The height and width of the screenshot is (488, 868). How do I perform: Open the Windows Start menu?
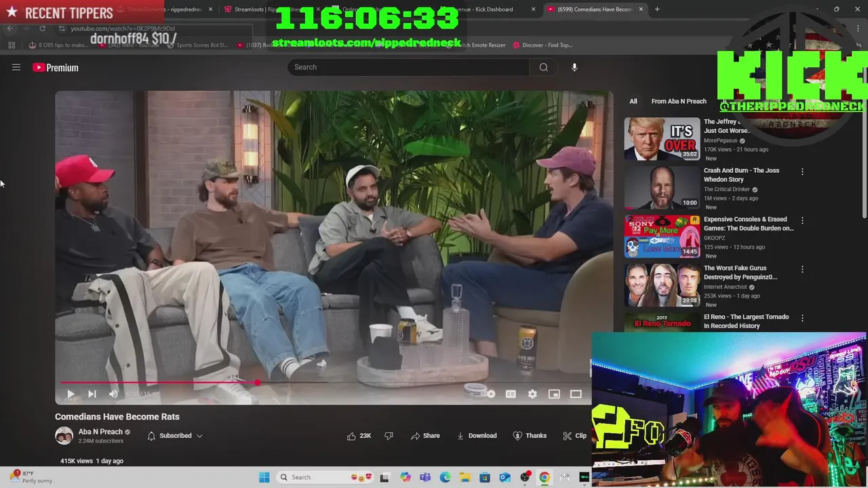coord(264,477)
